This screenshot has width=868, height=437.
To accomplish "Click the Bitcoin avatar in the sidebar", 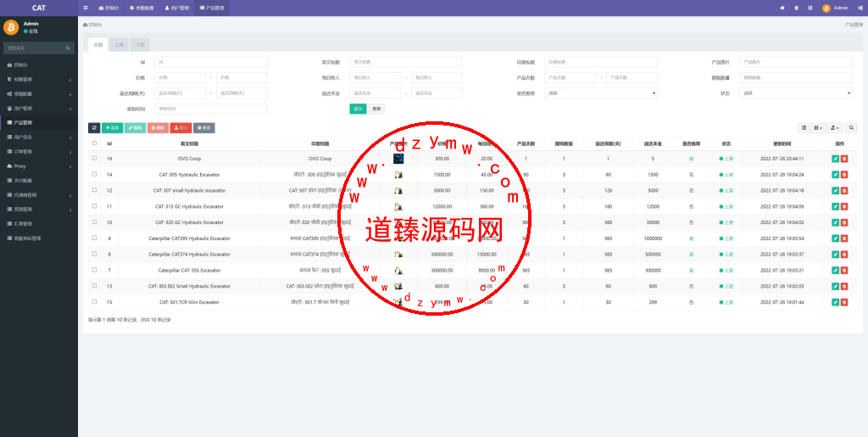I will (x=11, y=27).
